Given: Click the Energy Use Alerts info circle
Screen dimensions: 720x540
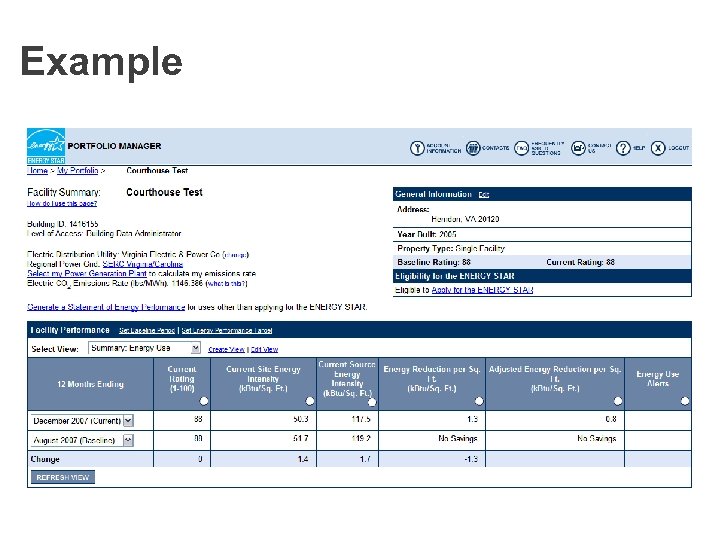Looking at the screenshot, I should tap(685, 401).
